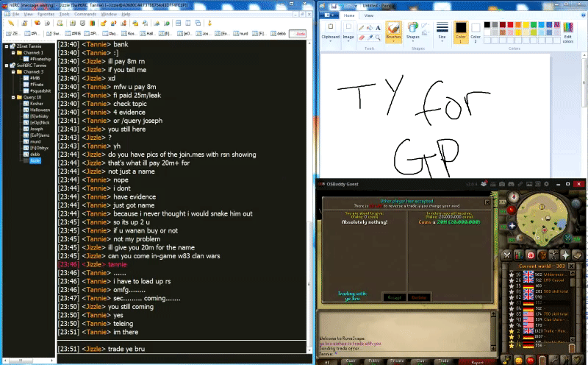
Task: Switch to the View tab in Paint
Action: (369, 15)
